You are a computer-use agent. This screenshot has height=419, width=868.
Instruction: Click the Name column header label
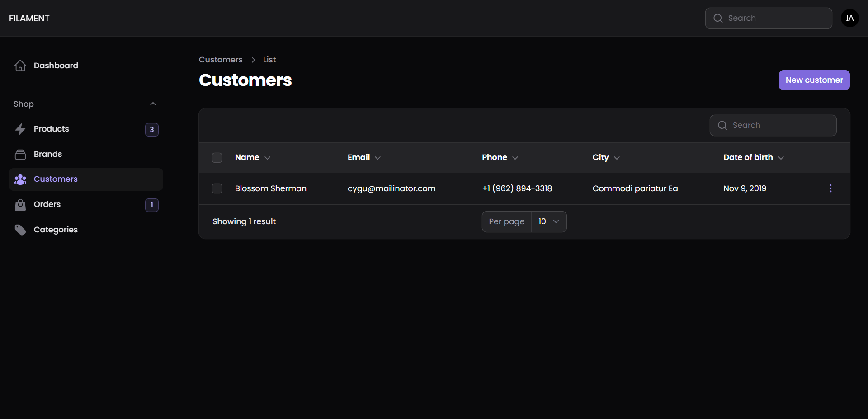[x=247, y=157]
